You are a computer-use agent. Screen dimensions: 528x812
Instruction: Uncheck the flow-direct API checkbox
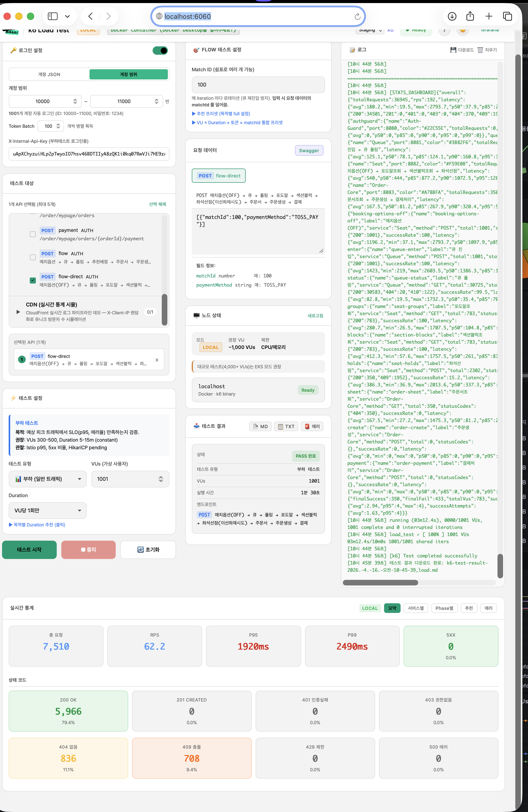33,281
